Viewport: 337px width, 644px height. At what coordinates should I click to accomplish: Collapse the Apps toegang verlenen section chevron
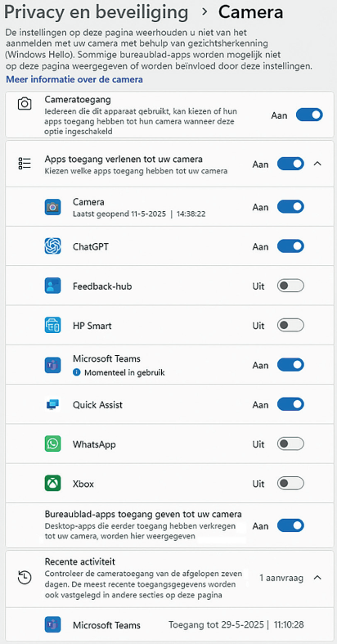(x=317, y=164)
